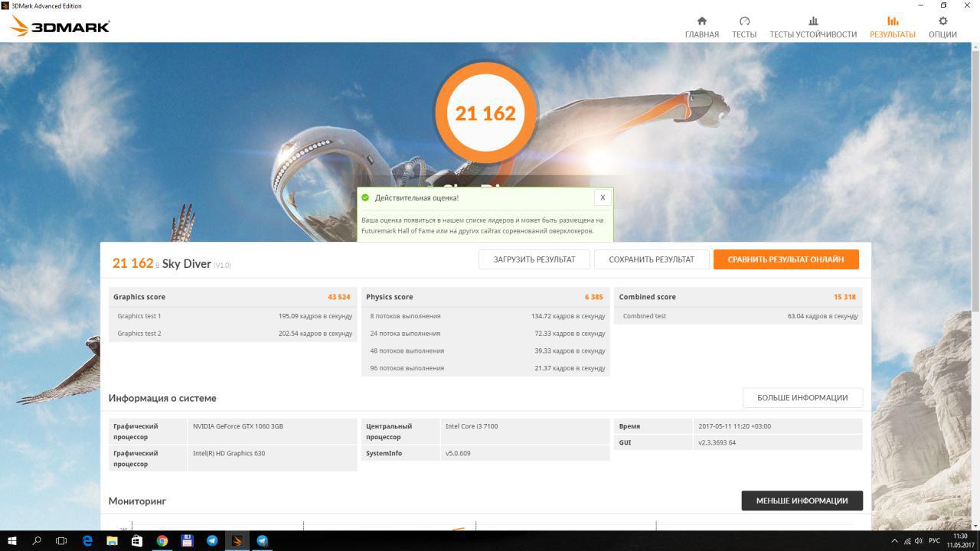Click the 8 потоков выполнения row
The width and height of the screenshot is (980, 551).
tap(485, 316)
